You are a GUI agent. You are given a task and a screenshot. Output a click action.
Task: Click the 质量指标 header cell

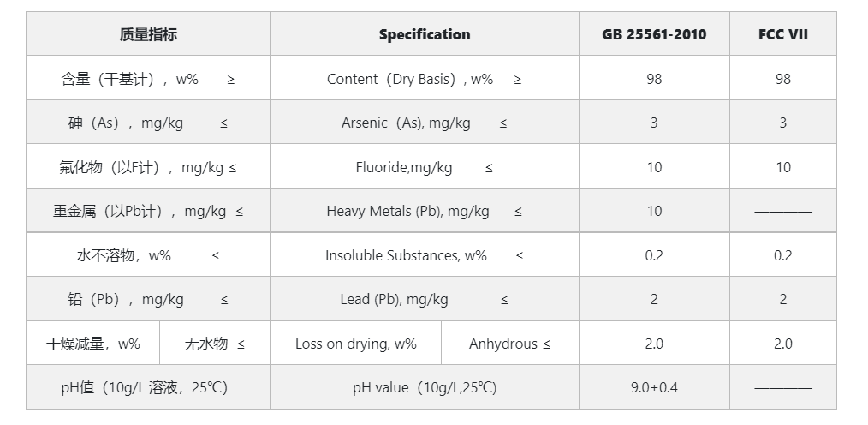[x=148, y=34]
